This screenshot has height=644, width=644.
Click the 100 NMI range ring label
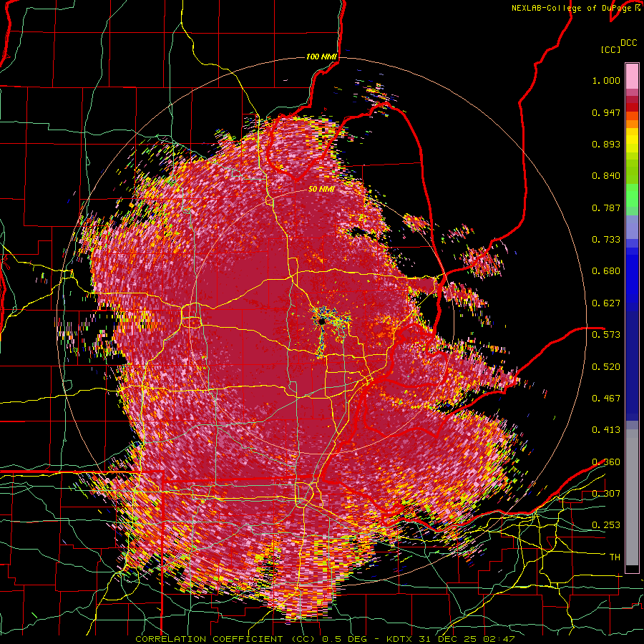(x=321, y=57)
